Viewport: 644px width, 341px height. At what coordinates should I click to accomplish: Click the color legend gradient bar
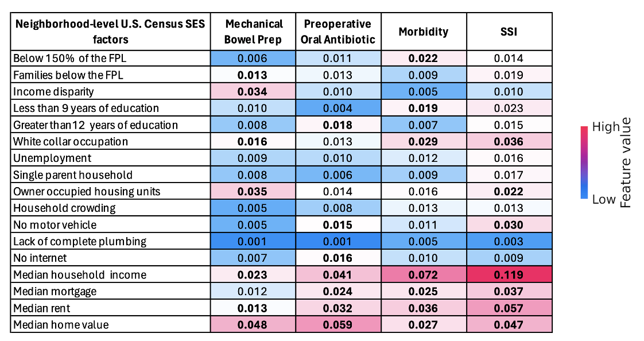(x=584, y=162)
